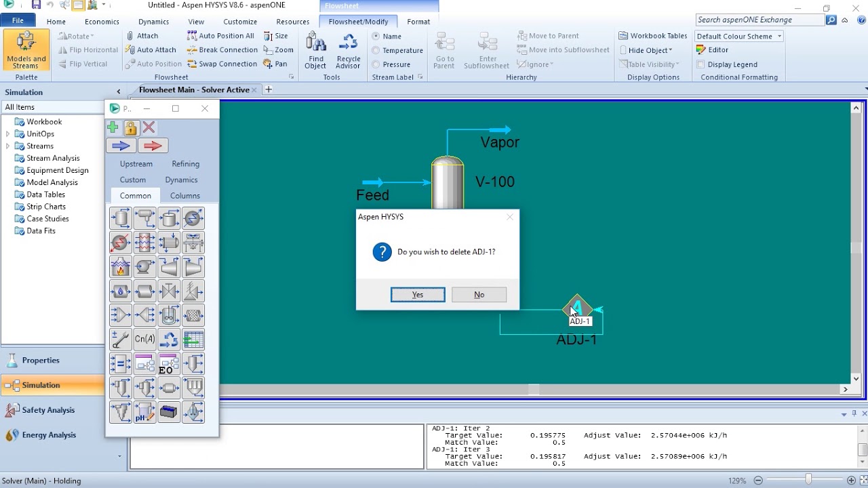Open Workbook Tables in Display Options

(x=653, y=36)
